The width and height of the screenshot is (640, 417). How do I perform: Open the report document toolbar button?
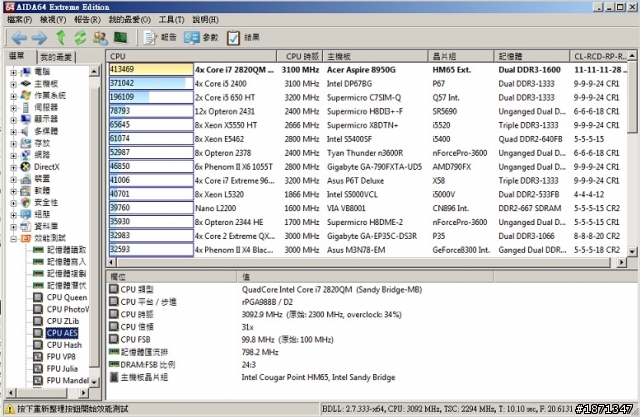click(x=160, y=38)
